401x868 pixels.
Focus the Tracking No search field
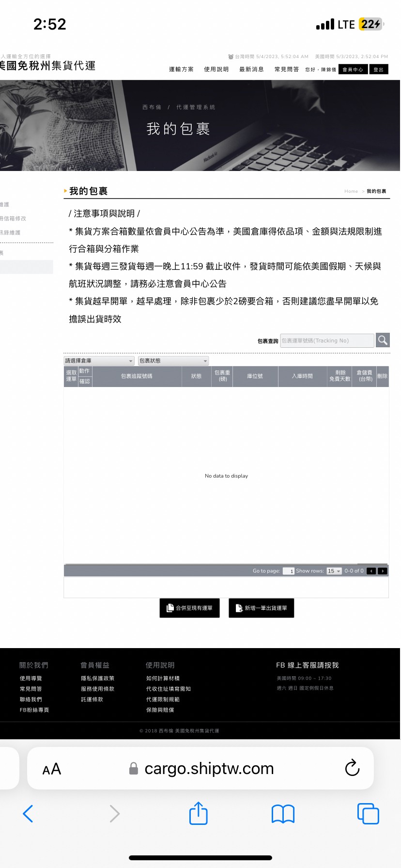coord(327,341)
